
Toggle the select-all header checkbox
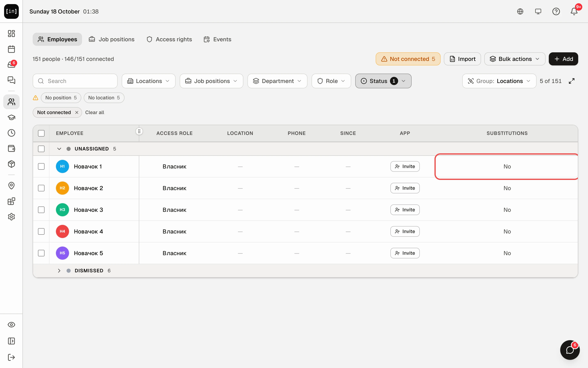(x=41, y=133)
